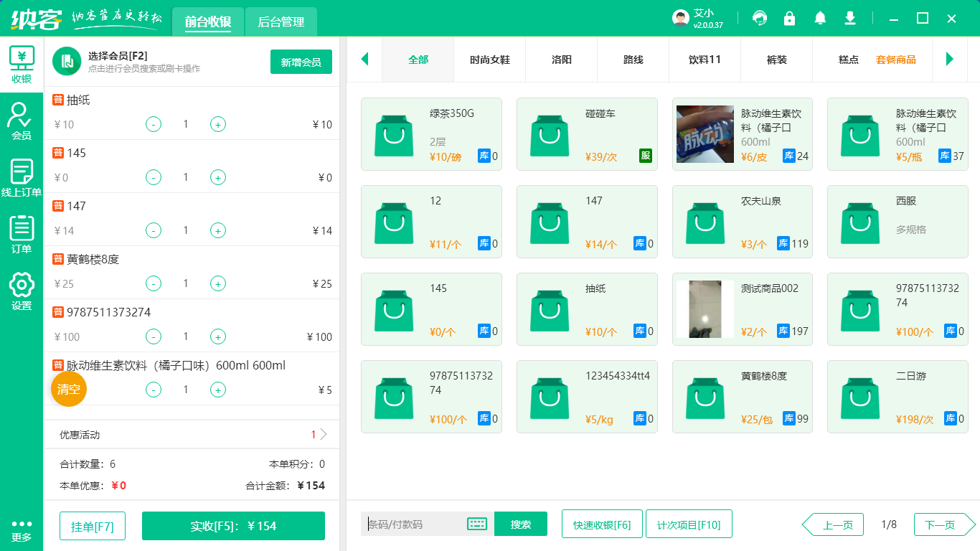Click the lock screen icon in title bar
The height and width of the screenshot is (551, 980).
[789, 17]
